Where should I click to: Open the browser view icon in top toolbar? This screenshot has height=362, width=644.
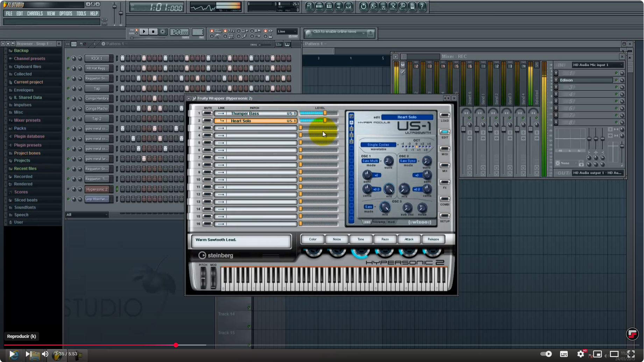click(339, 6)
